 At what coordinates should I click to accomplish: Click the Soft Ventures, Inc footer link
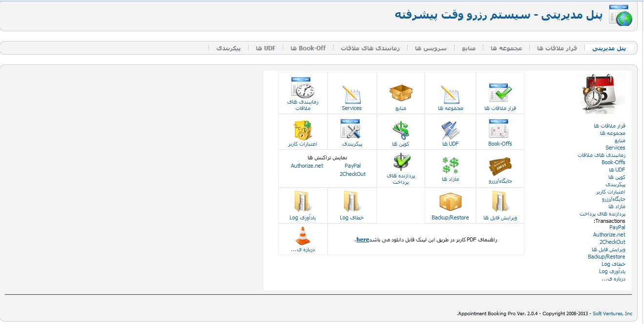click(x=612, y=314)
